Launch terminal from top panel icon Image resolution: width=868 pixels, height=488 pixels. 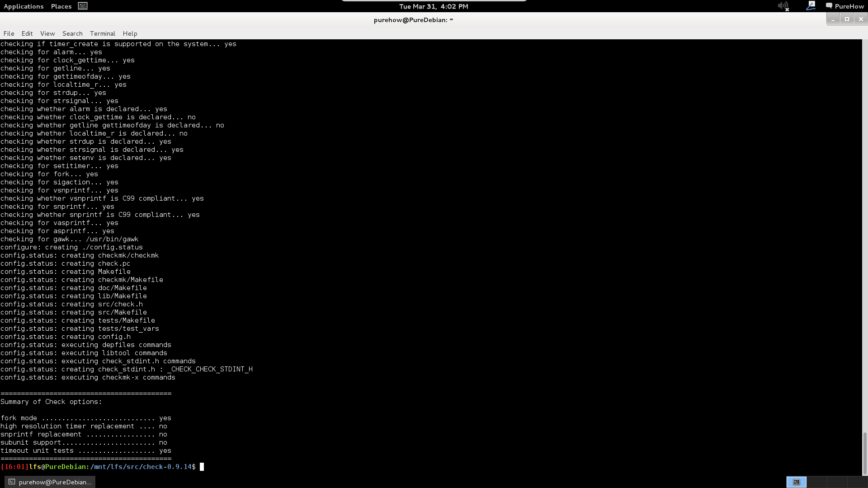click(83, 6)
